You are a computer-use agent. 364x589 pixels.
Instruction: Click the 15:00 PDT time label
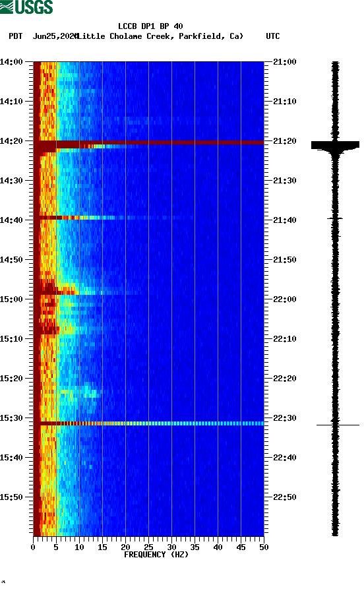(11, 299)
